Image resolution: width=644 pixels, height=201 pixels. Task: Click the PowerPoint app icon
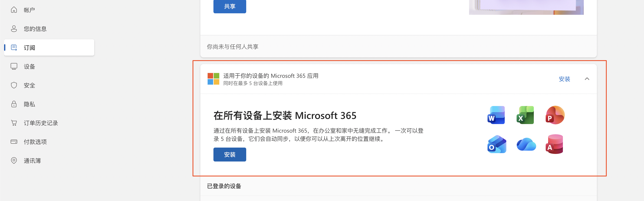tap(555, 115)
